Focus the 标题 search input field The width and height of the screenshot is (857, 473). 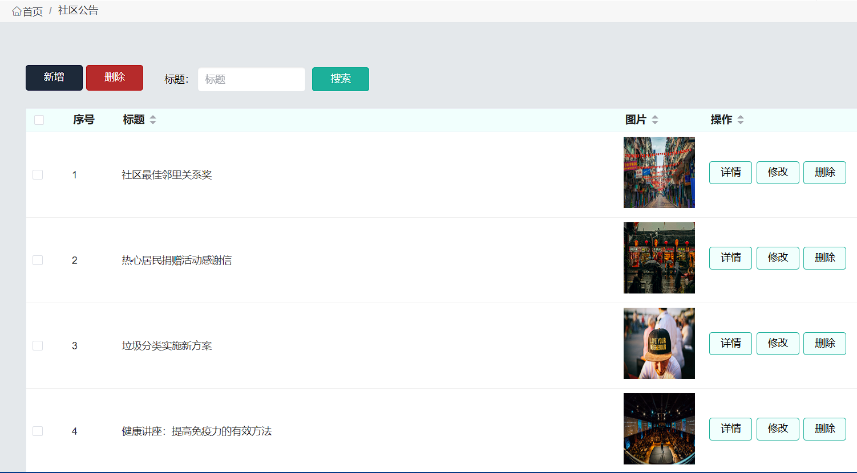251,79
